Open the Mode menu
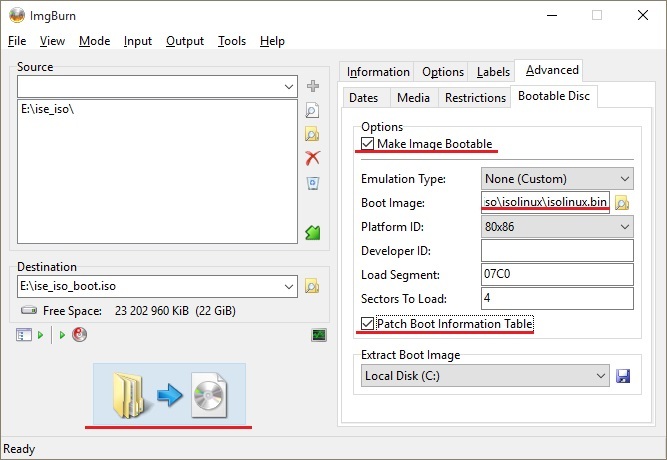The width and height of the screenshot is (667, 460). 94,41
